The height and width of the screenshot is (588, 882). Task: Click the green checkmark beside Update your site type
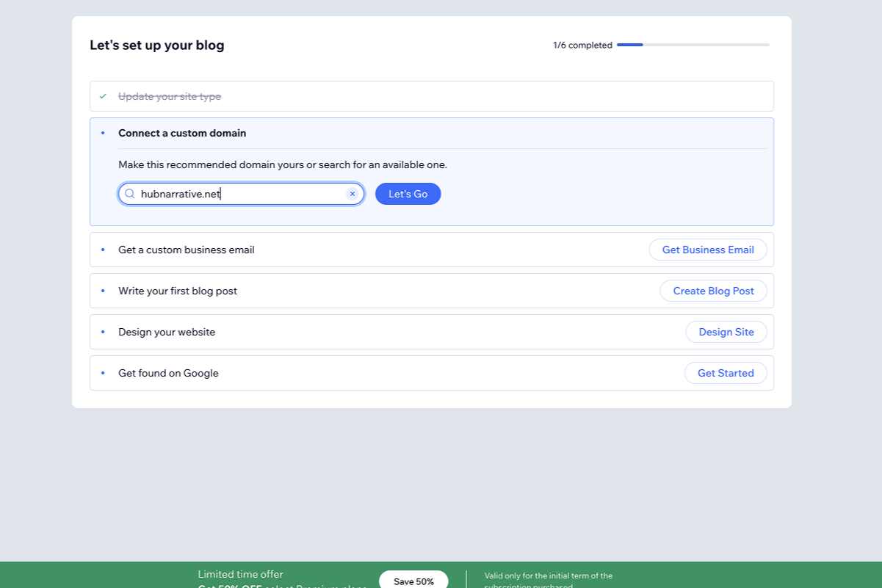[103, 96]
